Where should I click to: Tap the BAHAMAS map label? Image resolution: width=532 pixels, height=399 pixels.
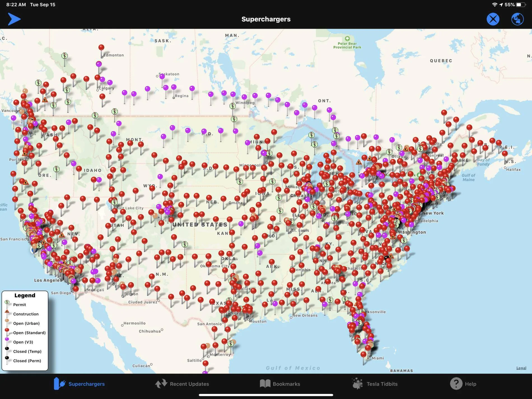coord(402,371)
